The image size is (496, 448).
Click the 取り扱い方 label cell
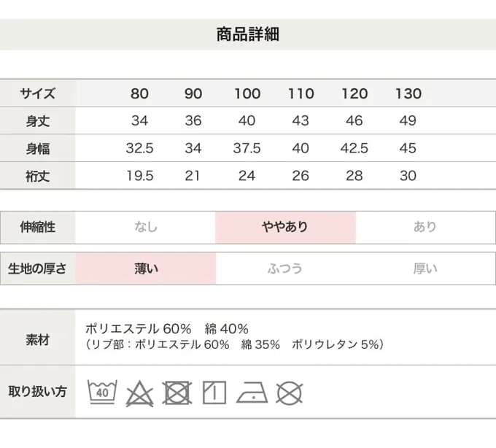point(37,392)
